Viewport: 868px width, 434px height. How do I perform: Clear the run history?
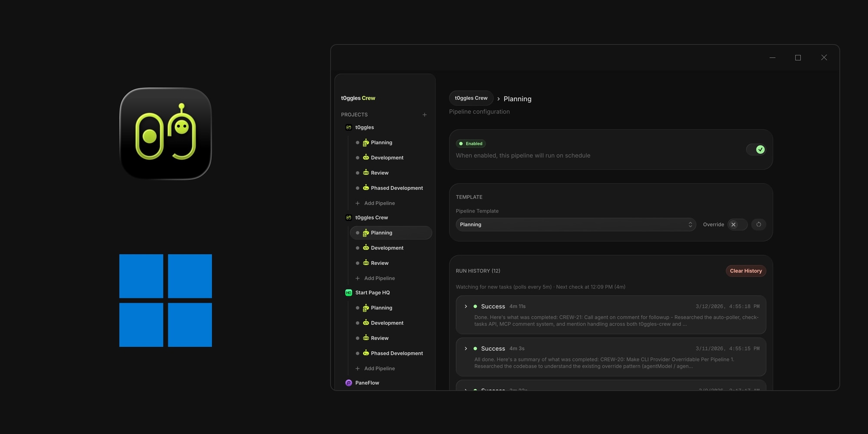point(746,271)
